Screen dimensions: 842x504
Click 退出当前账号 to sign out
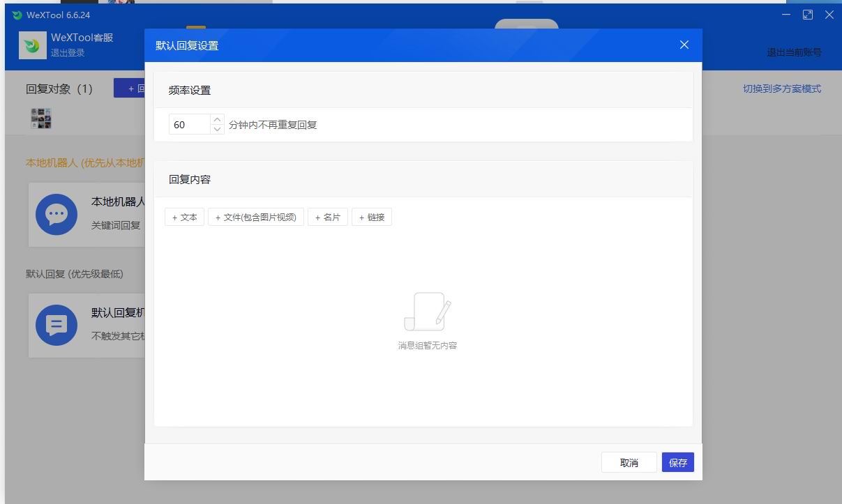pyautogui.click(x=794, y=52)
